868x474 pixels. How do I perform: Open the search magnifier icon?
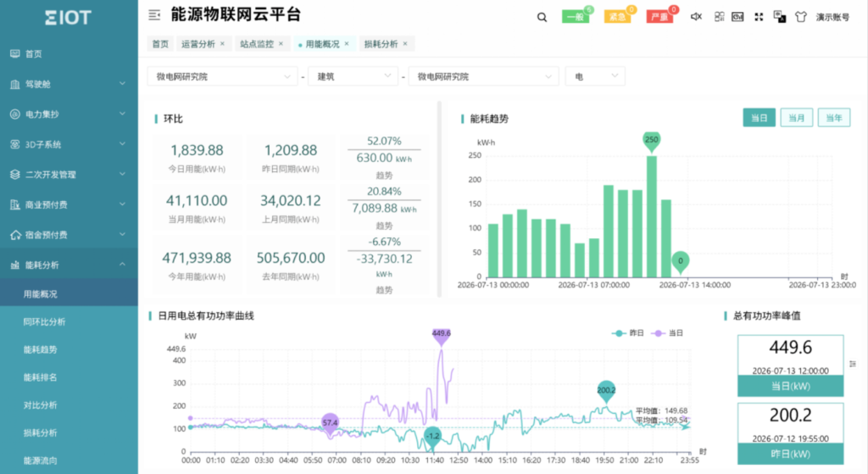[x=542, y=17]
